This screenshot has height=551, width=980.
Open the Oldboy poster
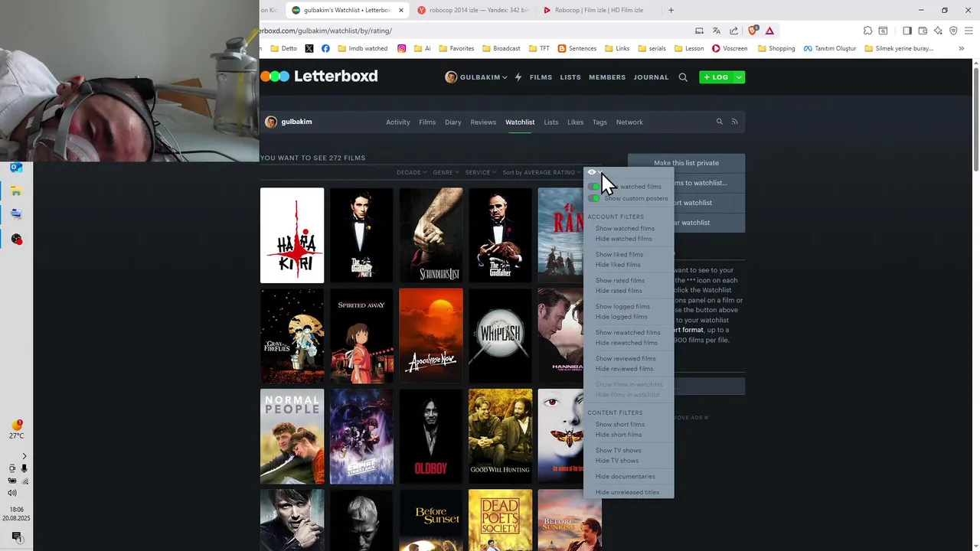(430, 436)
